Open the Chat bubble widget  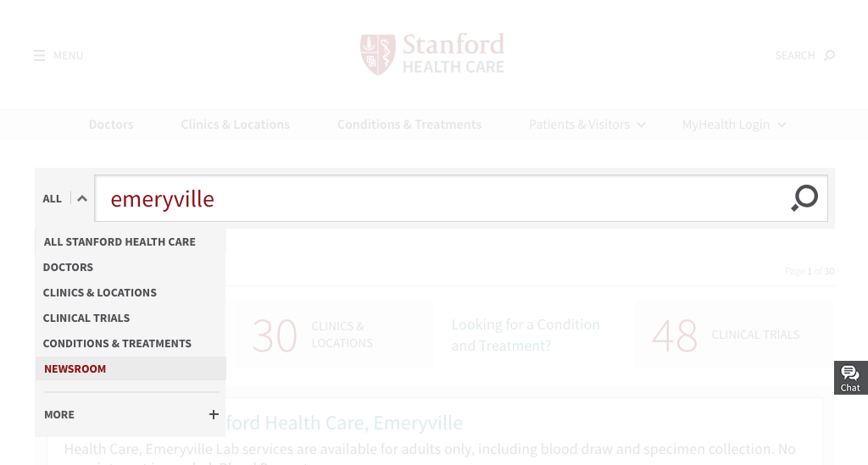tap(850, 378)
